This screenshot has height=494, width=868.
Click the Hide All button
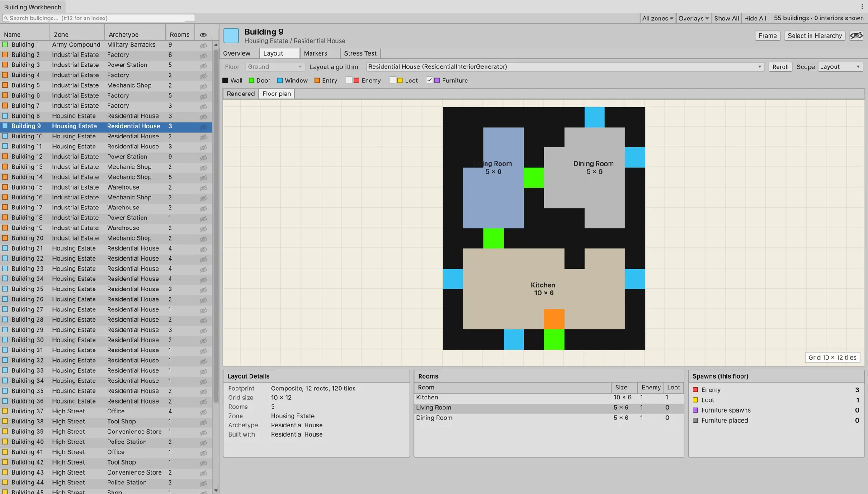click(755, 18)
